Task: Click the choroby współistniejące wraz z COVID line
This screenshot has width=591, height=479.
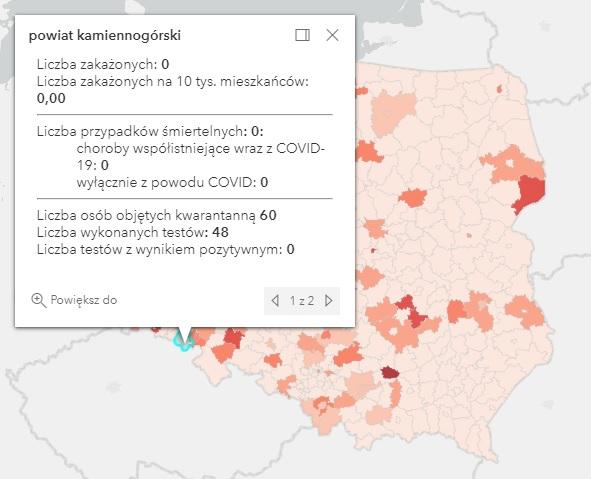Action: click(201, 157)
